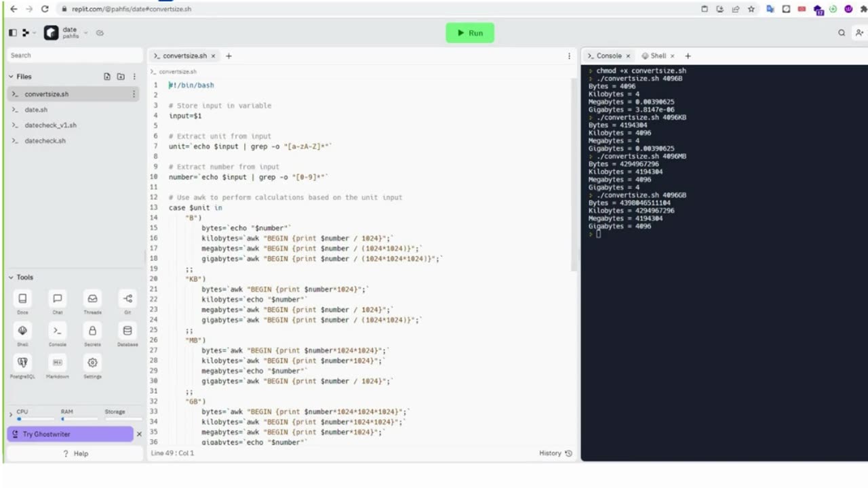This screenshot has height=488, width=868.
Task: Open datecheck.sh from the file tree
Action: (73, 140)
